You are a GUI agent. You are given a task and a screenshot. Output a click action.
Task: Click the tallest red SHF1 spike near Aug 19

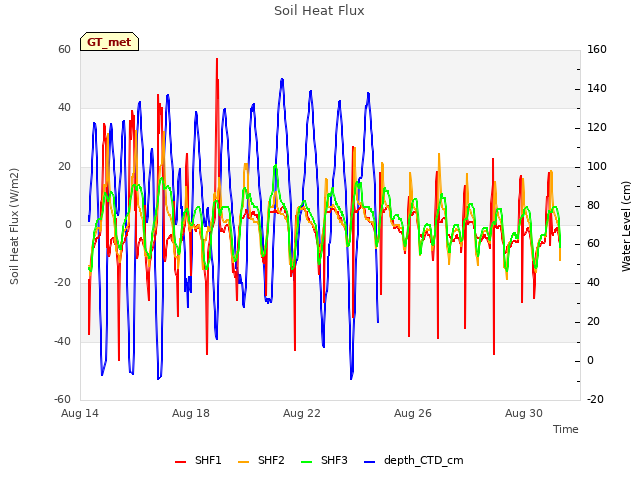point(217,60)
